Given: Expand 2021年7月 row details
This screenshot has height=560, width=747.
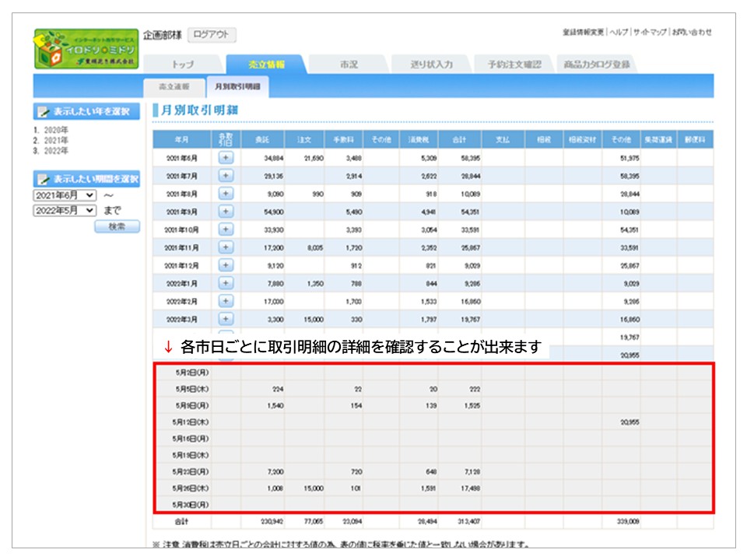Looking at the screenshot, I should (226, 176).
